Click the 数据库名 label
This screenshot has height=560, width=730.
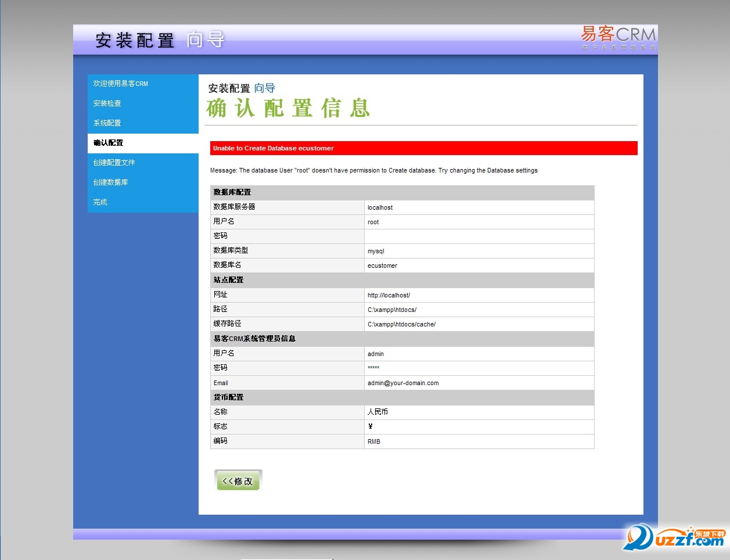pos(227,265)
